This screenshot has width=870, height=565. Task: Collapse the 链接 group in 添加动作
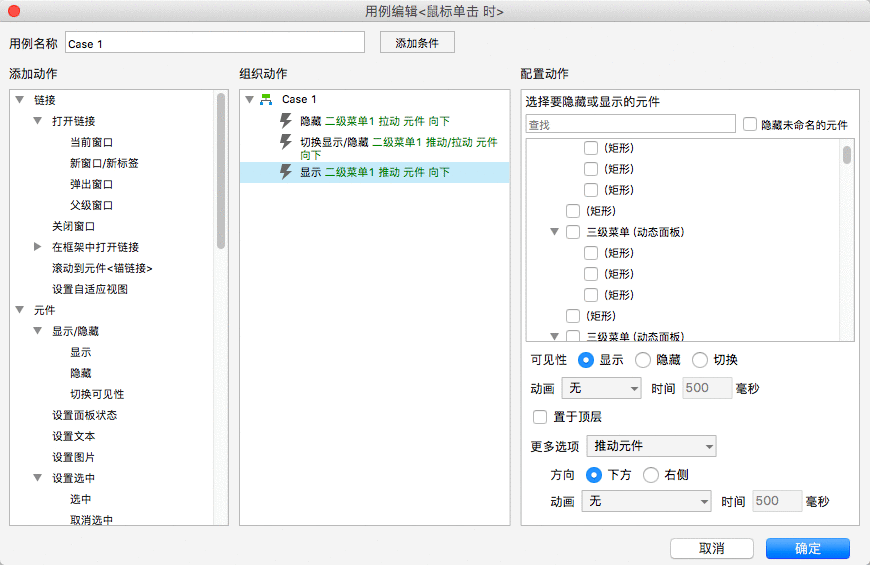pos(20,100)
